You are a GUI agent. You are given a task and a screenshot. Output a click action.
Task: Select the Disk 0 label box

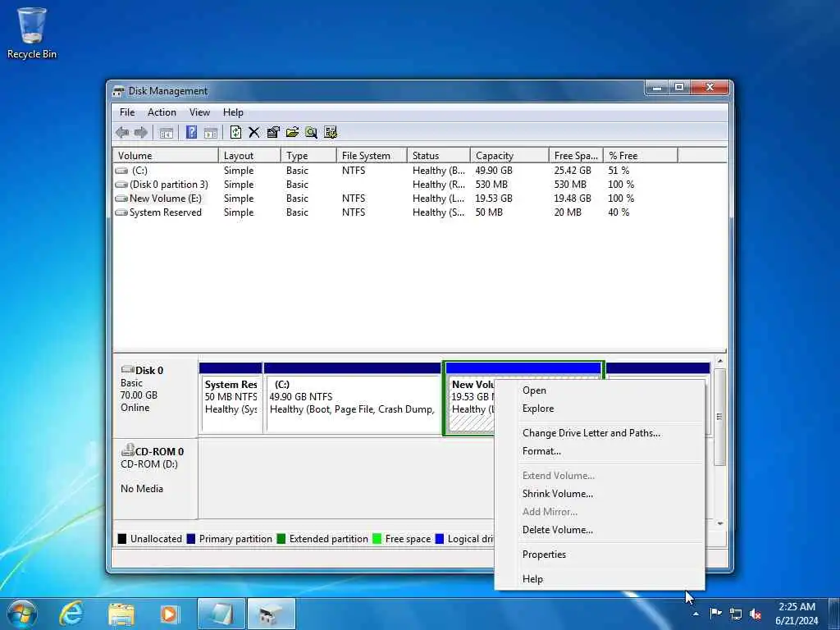pyautogui.click(x=155, y=397)
